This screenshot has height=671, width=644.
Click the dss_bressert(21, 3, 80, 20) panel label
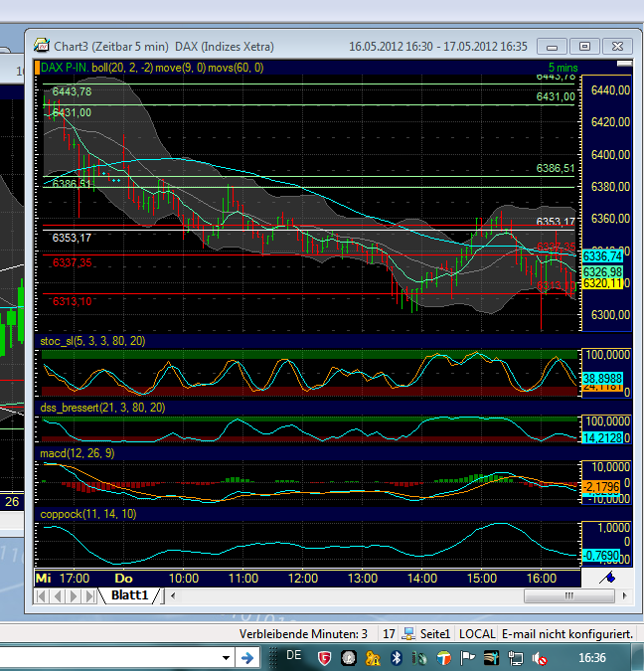[102, 408]
